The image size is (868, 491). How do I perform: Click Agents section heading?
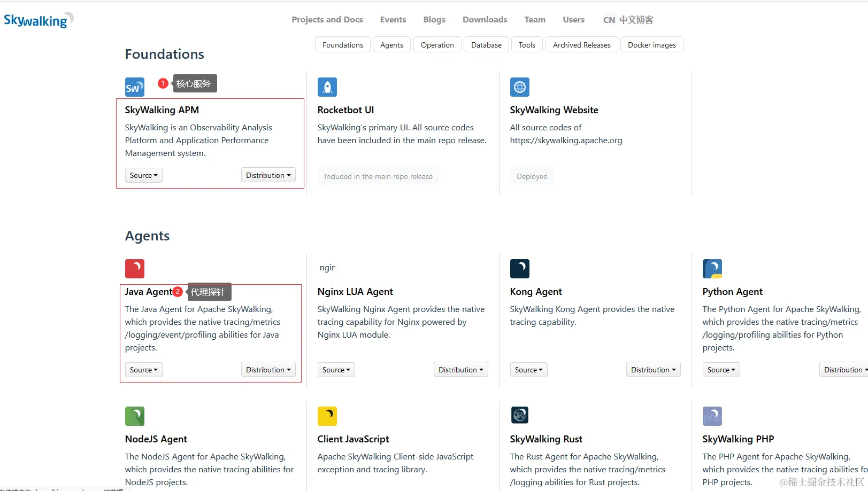(x=148, y=236)
